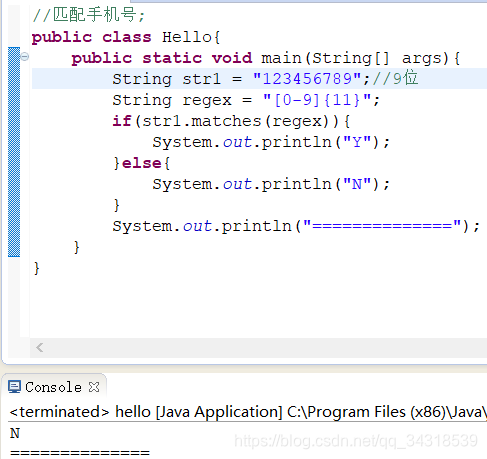Click the comment line "//匹配手机号;"
Image resolution: width=487 pixels, height=459 pixels.
pos(89,15)
